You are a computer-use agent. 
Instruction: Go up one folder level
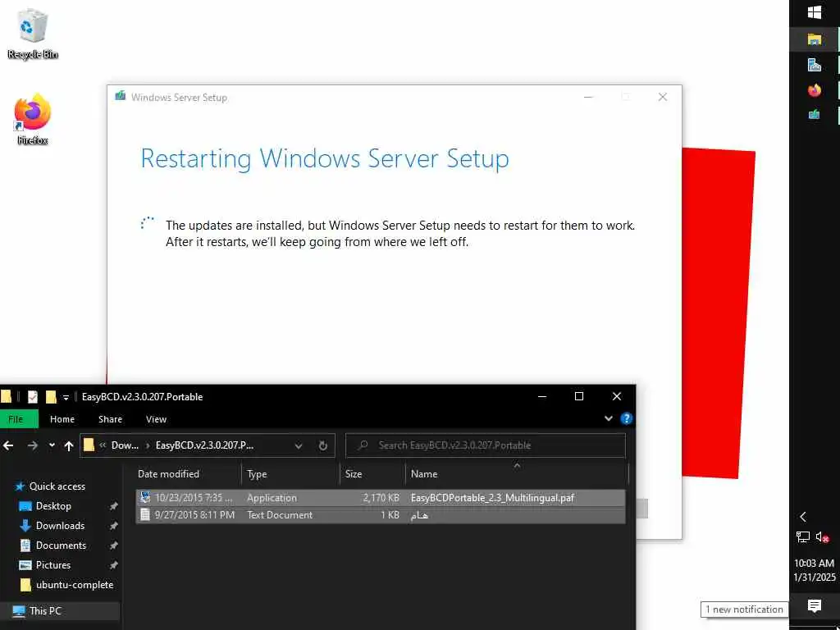69,445
